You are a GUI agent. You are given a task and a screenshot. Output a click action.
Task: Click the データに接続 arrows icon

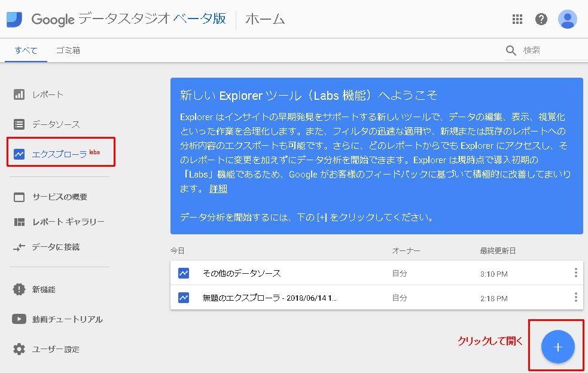click(x=19, y=247)
